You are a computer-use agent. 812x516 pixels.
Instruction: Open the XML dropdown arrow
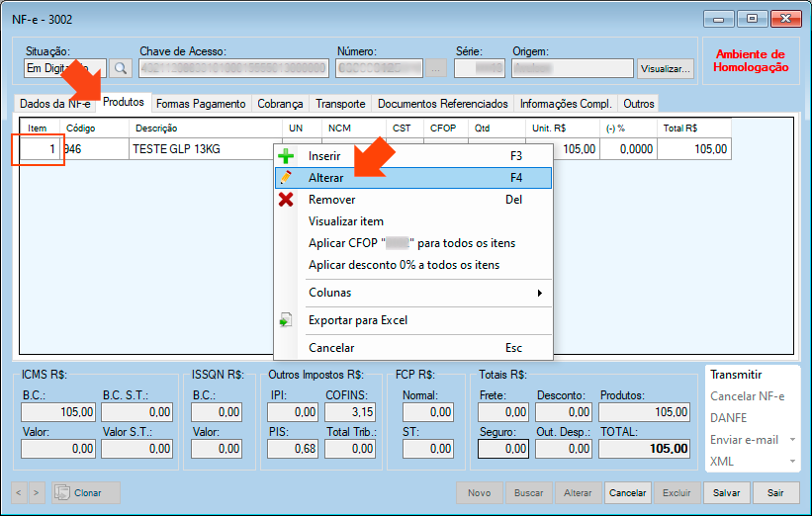[791, 462]
